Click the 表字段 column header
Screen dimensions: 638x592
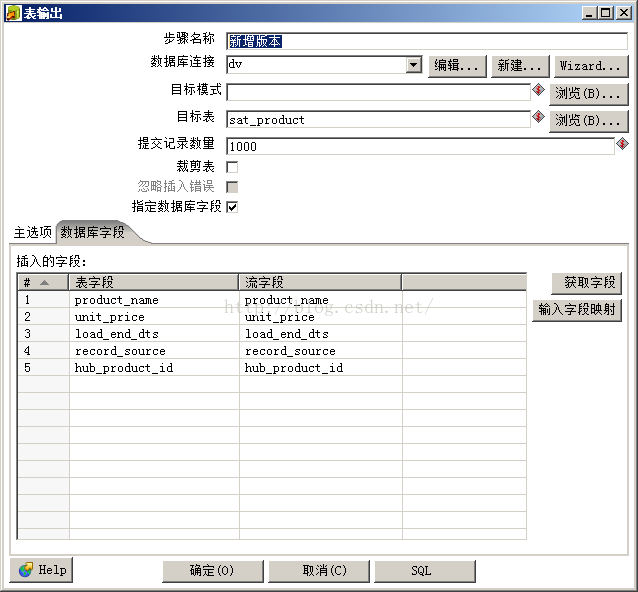click(x=153, y=282)
